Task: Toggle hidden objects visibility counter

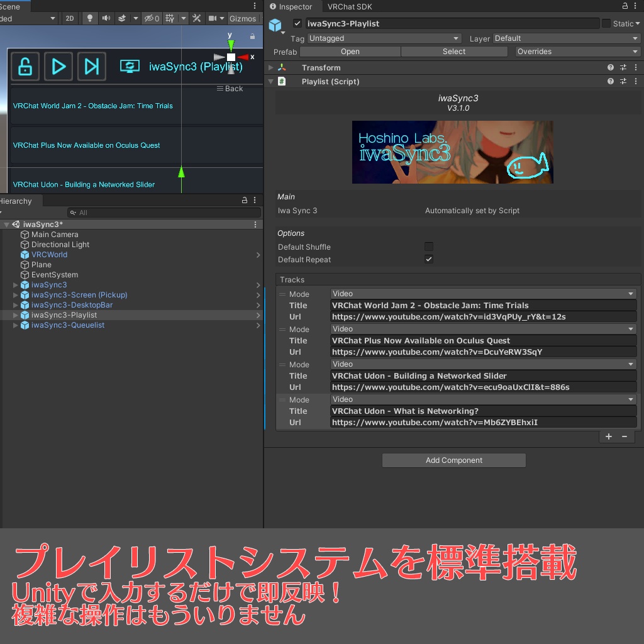Action: click(152, 18)
